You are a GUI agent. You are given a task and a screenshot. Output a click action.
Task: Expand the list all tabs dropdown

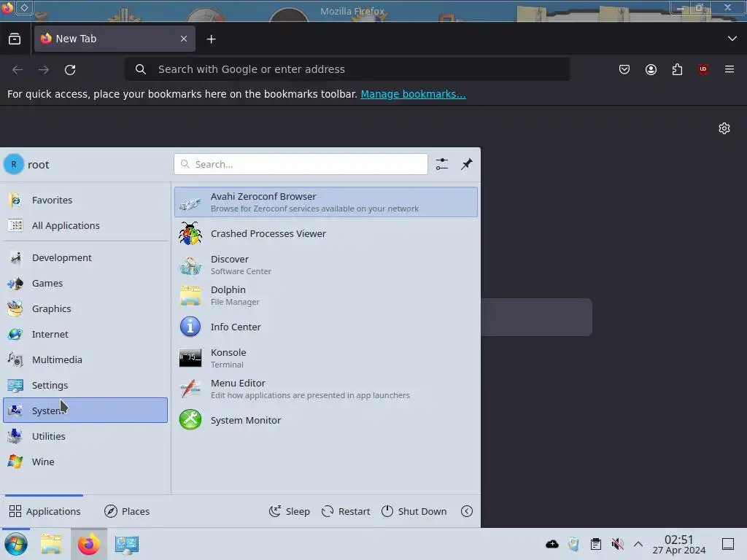[x=732, y=39]
